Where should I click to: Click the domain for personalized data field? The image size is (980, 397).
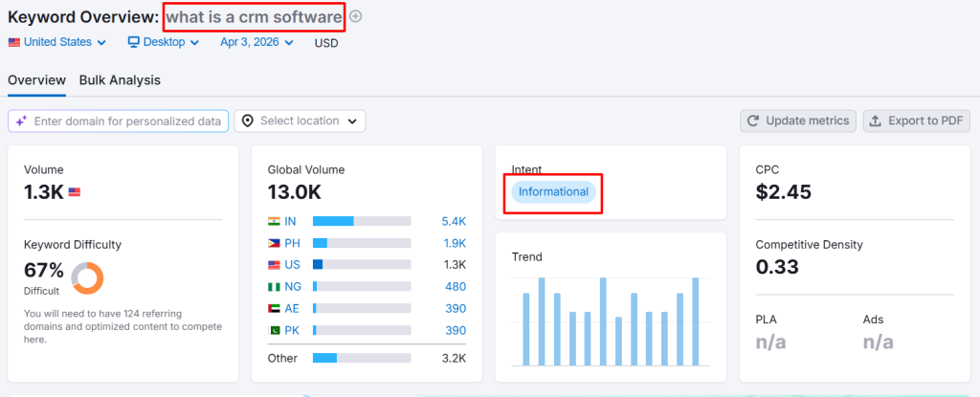pyautogui.click(x=118, y=121)
